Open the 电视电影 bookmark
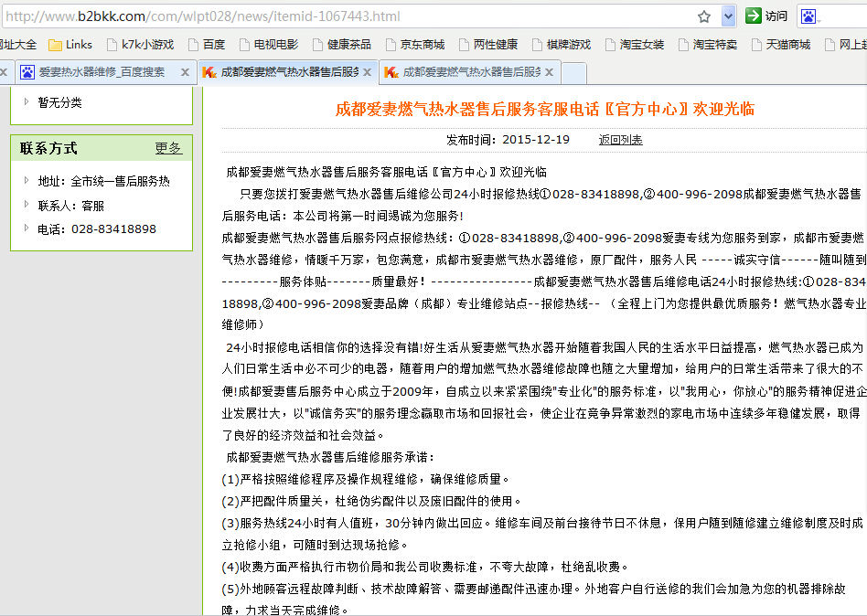This screenshot has height=616, width=867. pos(269,45)
